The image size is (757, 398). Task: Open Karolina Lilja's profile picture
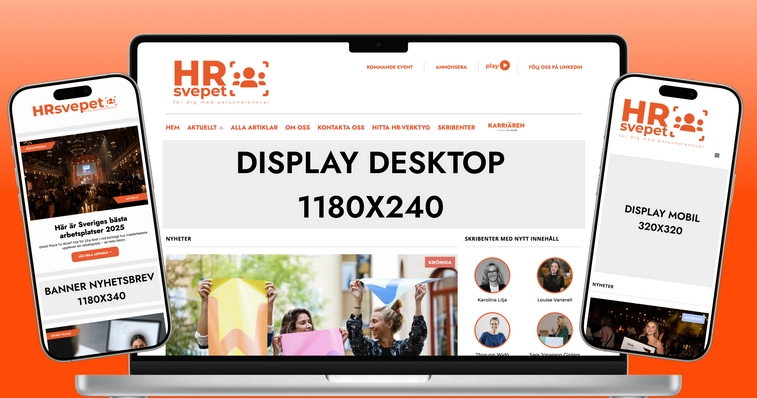tap(492, 275)
